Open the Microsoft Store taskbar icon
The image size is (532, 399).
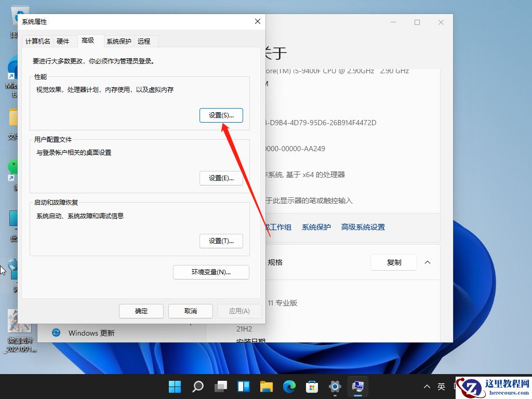pyautogui.click(x=312, y=387)
